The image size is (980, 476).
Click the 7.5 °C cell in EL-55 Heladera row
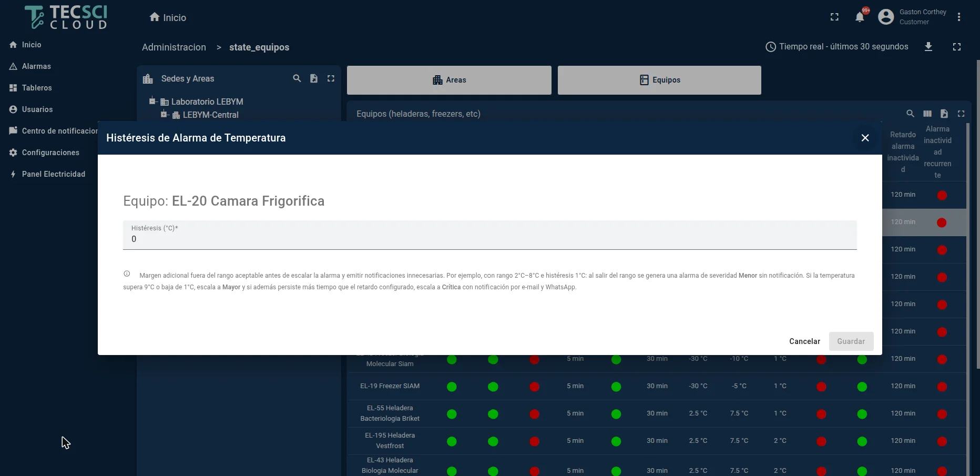[739, 413]
